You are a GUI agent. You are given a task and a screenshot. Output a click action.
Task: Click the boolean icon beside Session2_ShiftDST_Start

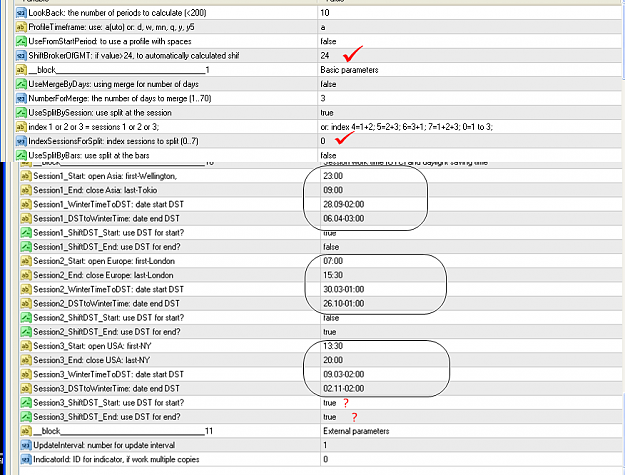pos(26,318)
